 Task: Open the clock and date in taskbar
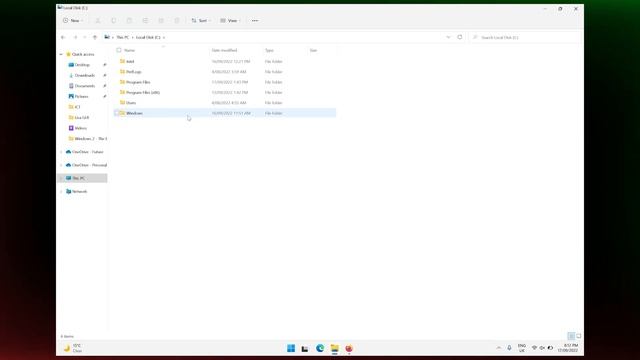[568, 348]
